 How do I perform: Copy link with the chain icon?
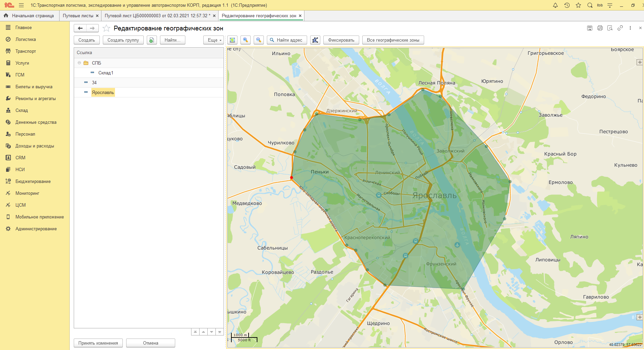620,28
